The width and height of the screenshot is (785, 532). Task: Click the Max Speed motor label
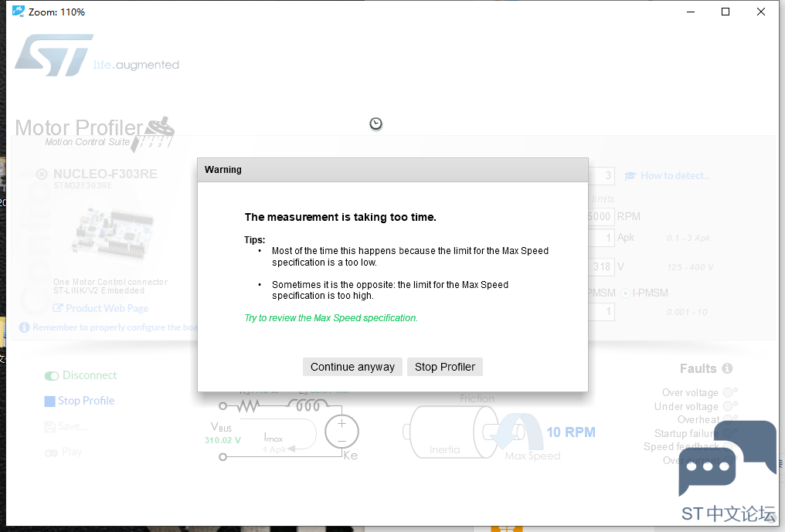(x=532, y=456)
